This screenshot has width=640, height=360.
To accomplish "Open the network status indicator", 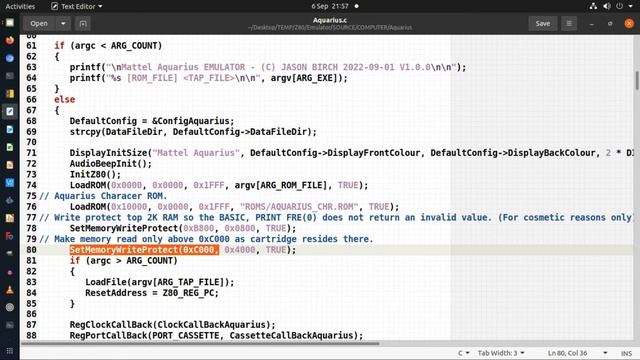I will (593, 6).
